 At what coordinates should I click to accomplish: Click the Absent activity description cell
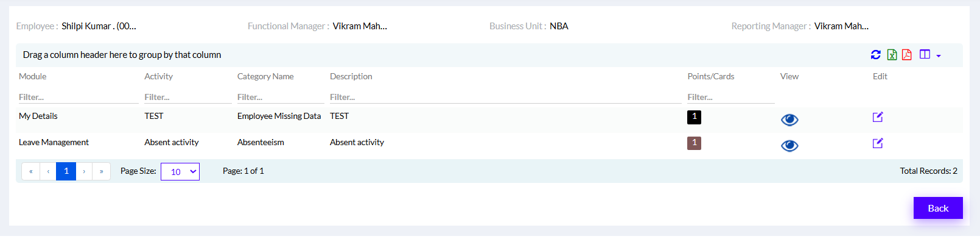pos(357,142)
